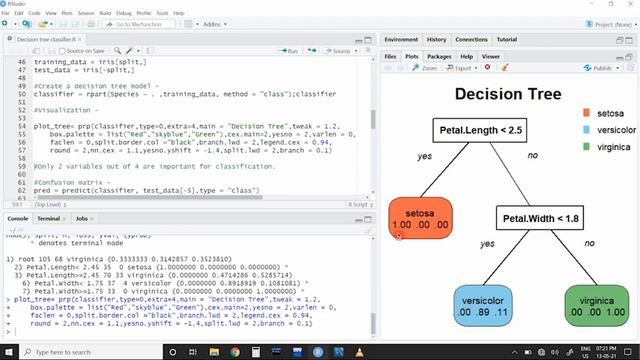Click the refresh plot icon beside Publish
The image size is (640, 360).
click(x=631, y=68)
